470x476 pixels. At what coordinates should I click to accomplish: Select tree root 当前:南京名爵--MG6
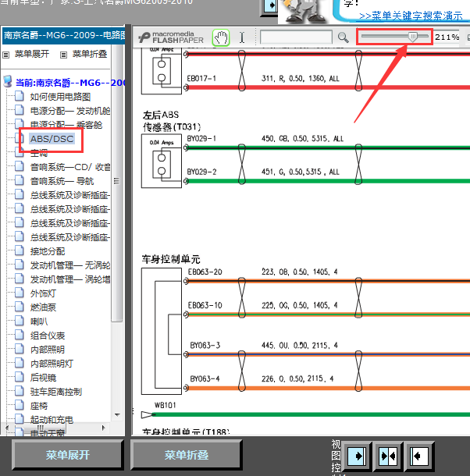click(x=70, y=83)
